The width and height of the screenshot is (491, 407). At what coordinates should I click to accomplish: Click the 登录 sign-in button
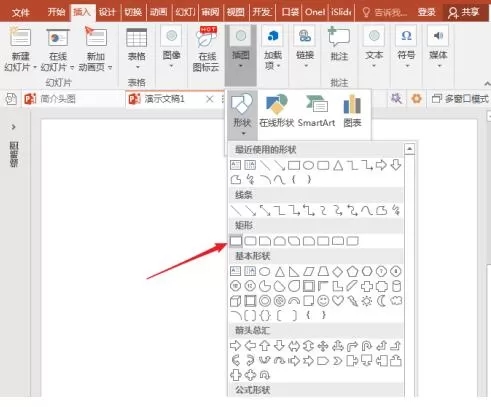426,12
